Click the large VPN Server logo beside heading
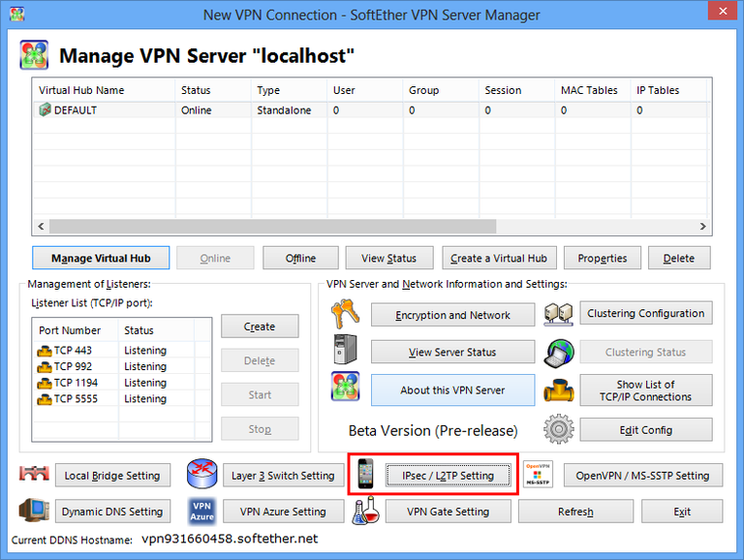The image size is (744, 560). point(34,55)
